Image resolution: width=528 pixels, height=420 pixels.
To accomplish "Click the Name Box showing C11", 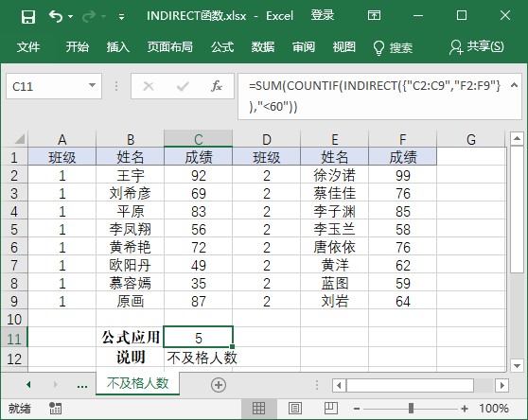I will point(54,86).
